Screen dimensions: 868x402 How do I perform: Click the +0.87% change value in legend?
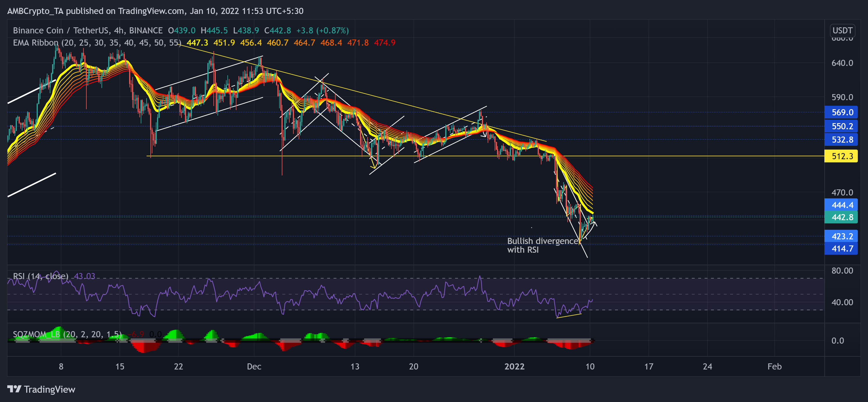tap(332, 30)
